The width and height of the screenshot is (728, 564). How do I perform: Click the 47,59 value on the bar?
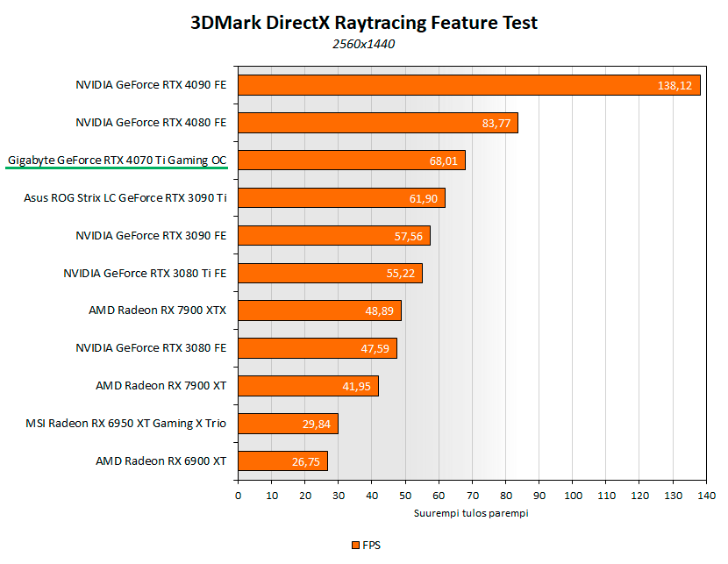coord(375,348)
